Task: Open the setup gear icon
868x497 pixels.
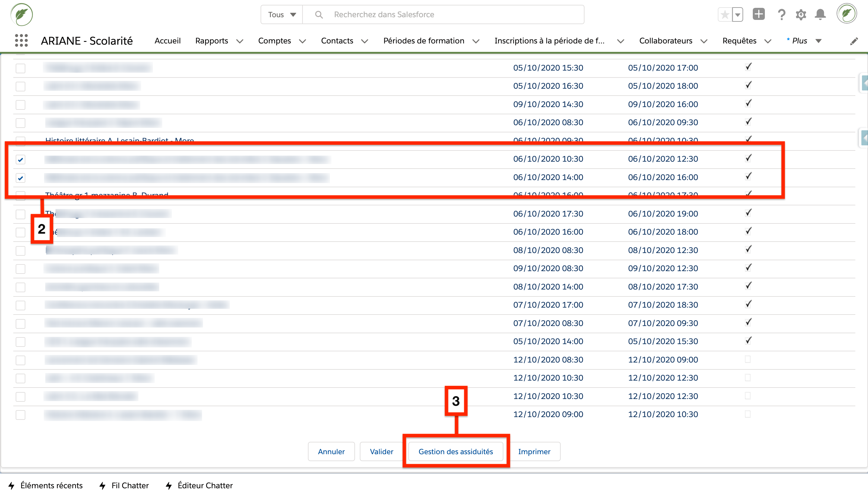Action: click(x=801, y=14)
